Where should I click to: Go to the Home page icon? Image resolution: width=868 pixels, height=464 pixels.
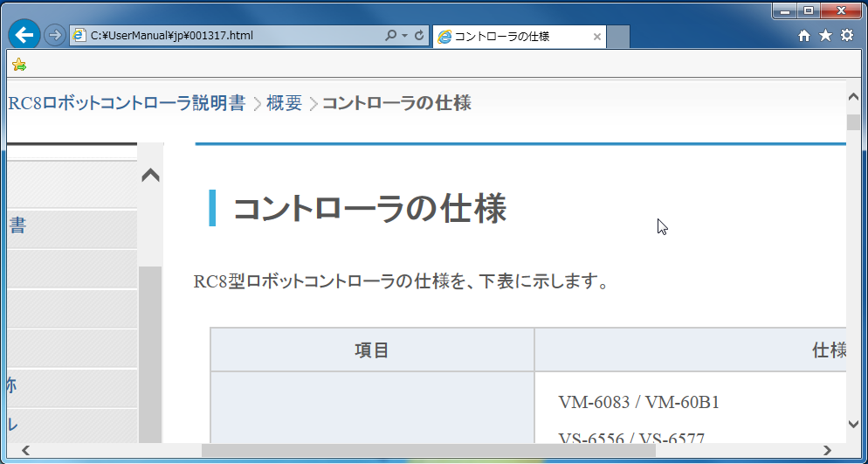pos(805,36)
